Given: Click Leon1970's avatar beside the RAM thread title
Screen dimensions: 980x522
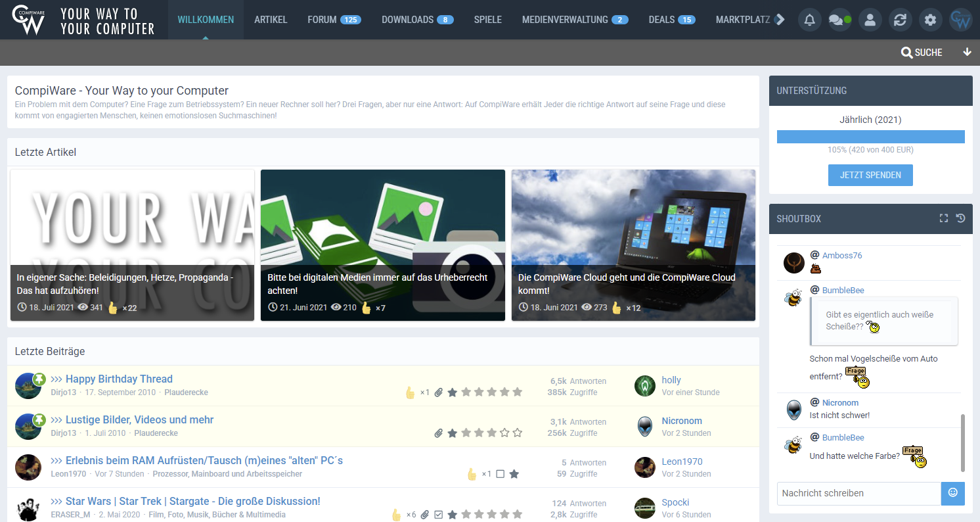Looking at the screenshot, I should (28, 467).
